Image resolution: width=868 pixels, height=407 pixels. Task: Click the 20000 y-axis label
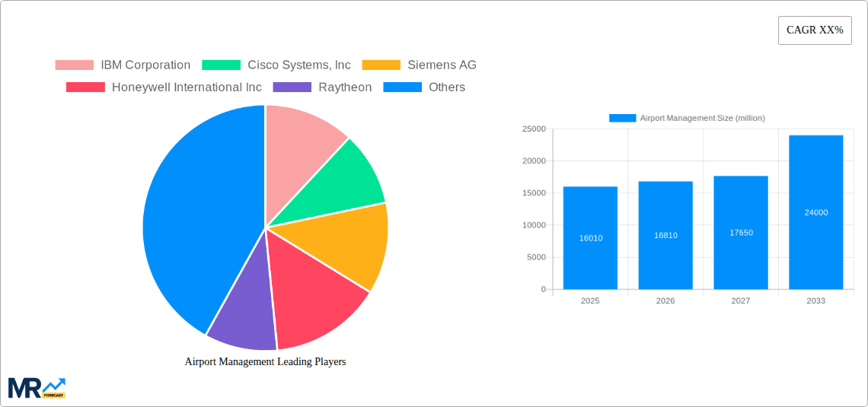[534, 161]
